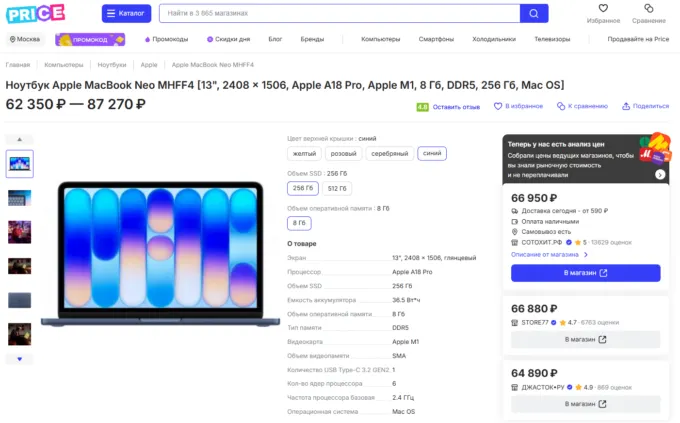Open Промокоды menu item

click(167, 39)
